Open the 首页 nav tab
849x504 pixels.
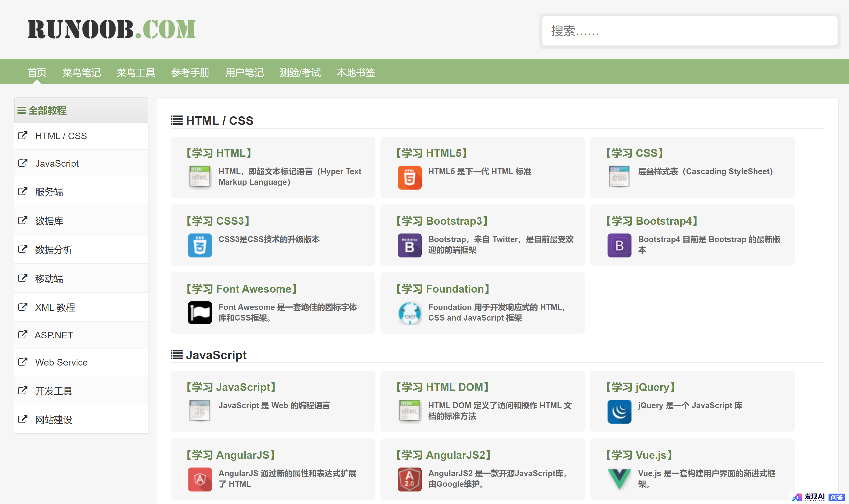(37, 72)
